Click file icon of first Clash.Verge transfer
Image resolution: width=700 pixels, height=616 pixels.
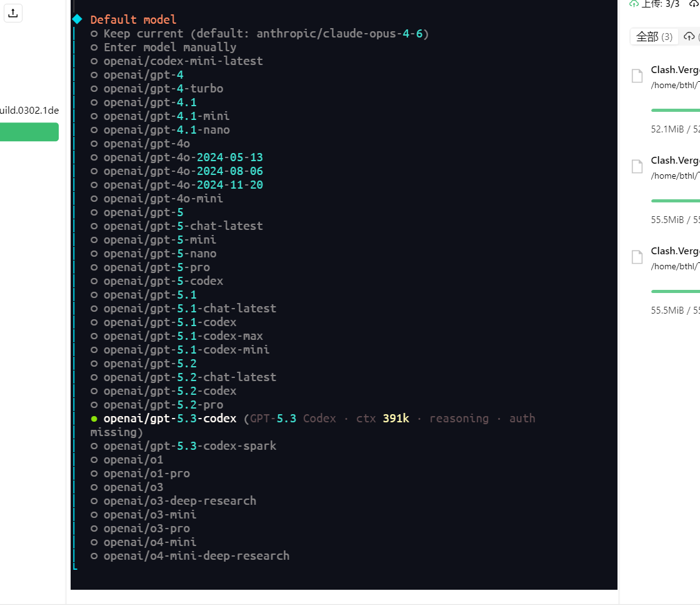tap(637, 76)
